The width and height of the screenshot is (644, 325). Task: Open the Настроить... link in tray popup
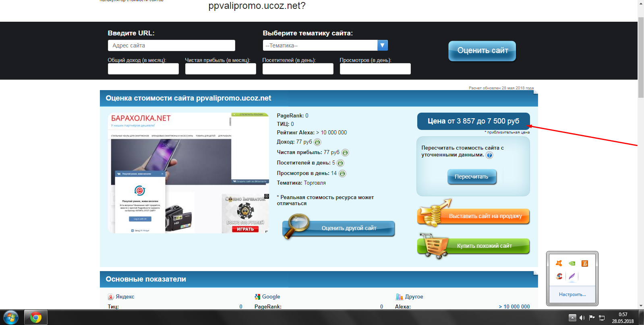pos(572,294)
